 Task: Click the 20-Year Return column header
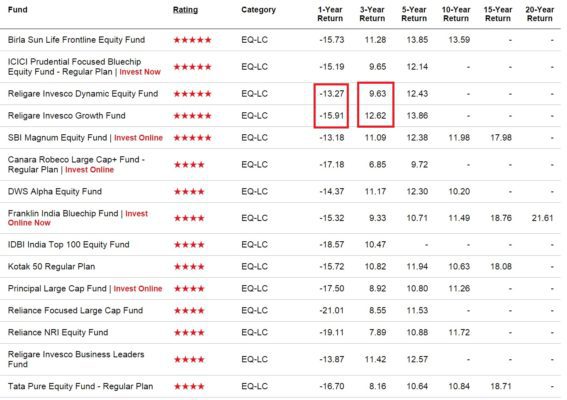pyautogui.click(x=540, y=14)
